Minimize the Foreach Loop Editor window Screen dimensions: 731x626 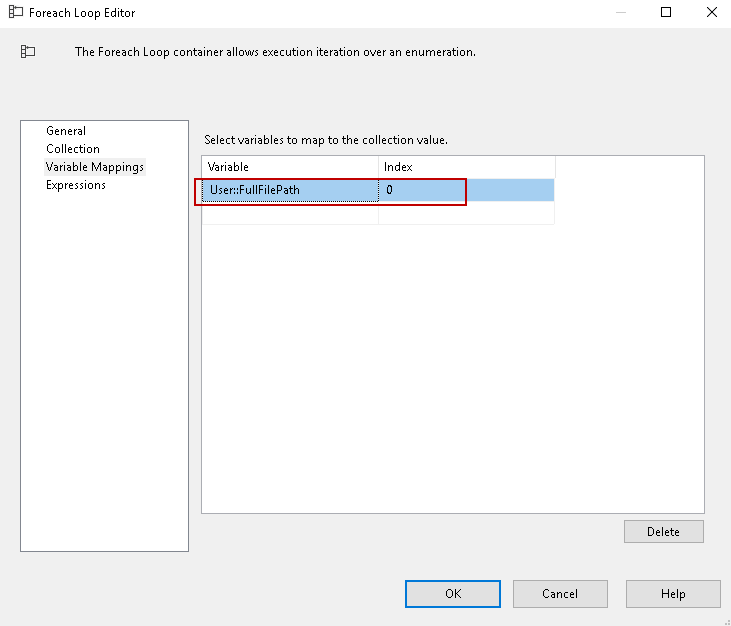pyautogui.click(x=621, y=13)
